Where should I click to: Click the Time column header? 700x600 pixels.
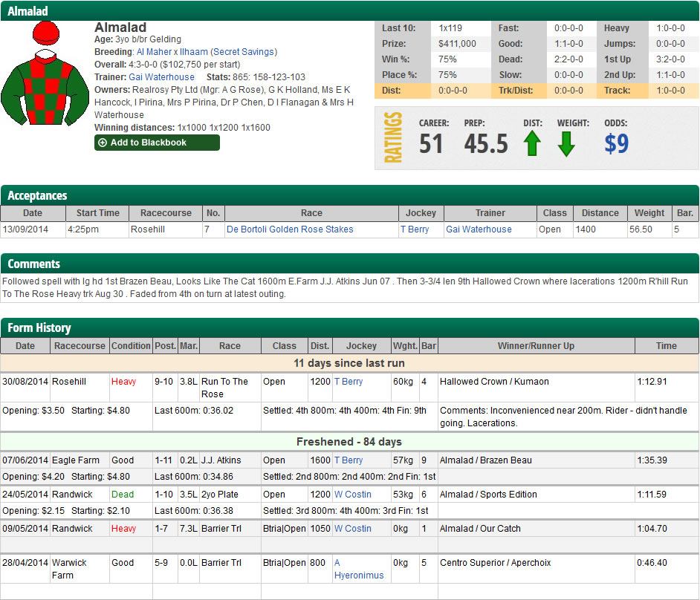pyautogui.click(x=667, y=346)
